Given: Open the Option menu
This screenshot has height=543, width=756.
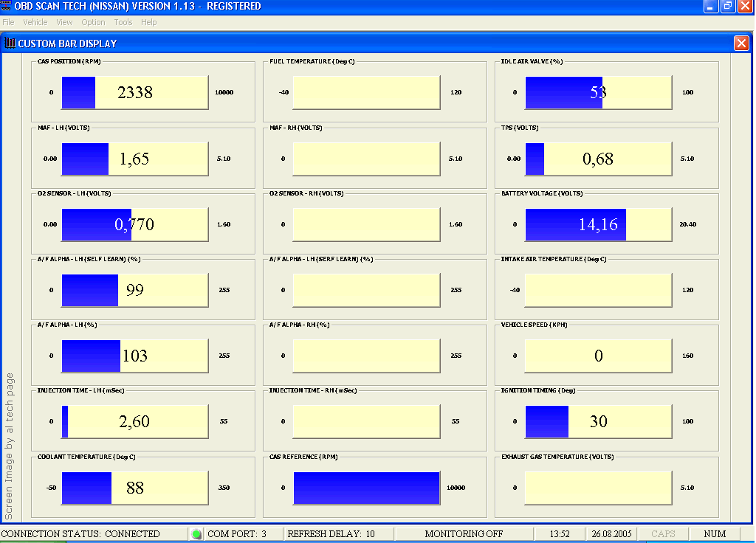Looking at the screenshot, I should coord(93,22).
